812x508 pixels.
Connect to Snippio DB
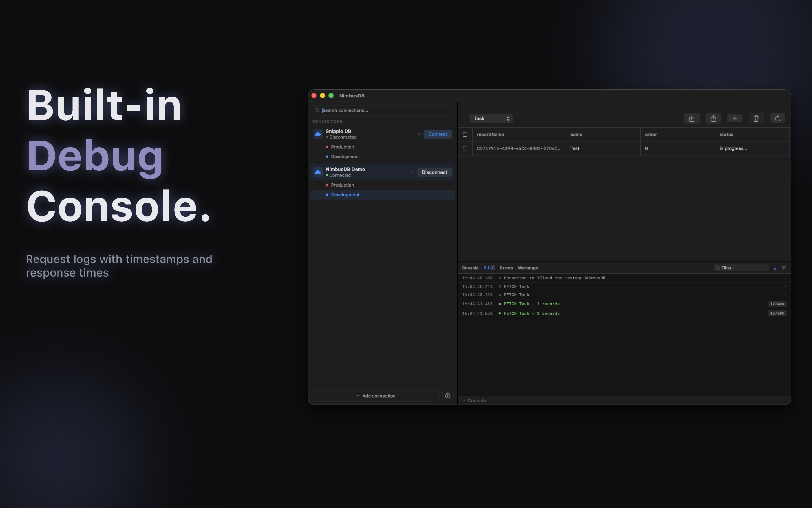click(x=438, y=134)
